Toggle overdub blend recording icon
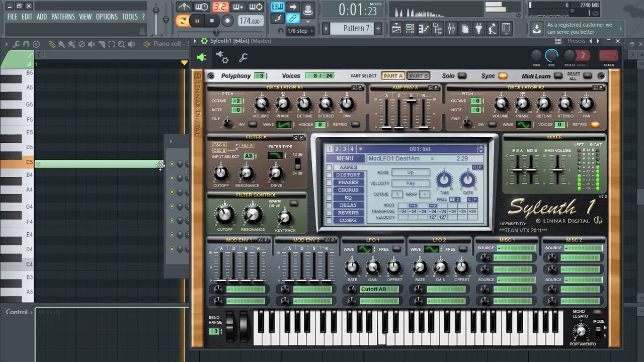This screenshot has height=362, width=644. (x=238, y=7)
